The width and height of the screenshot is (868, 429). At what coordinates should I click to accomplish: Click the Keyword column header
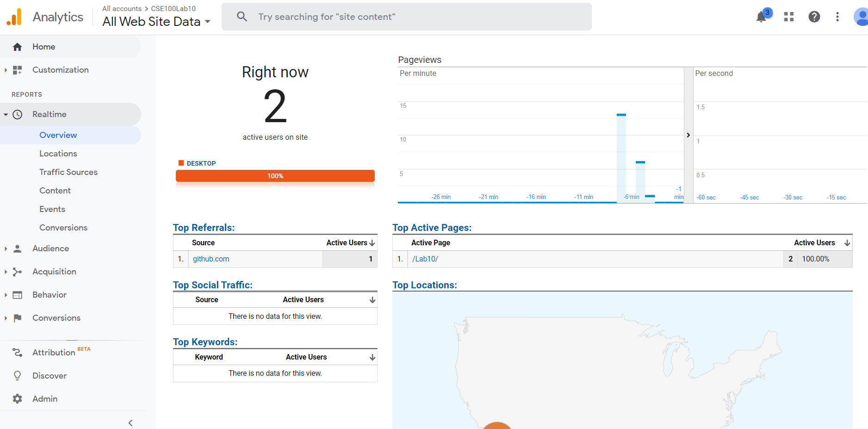[x=209, y=357]
